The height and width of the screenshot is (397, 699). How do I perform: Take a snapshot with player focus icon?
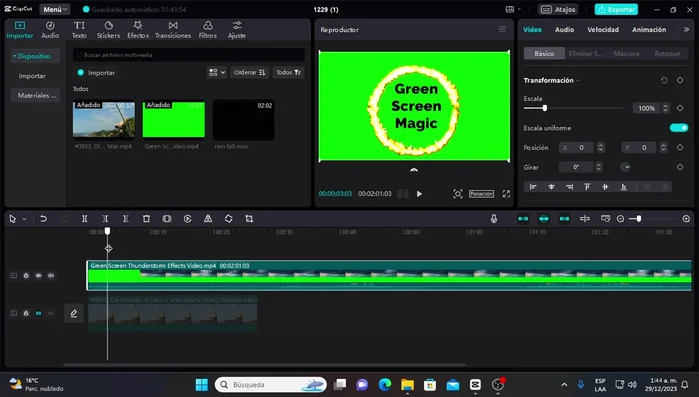pyautogui.click(x=458, y=194)
